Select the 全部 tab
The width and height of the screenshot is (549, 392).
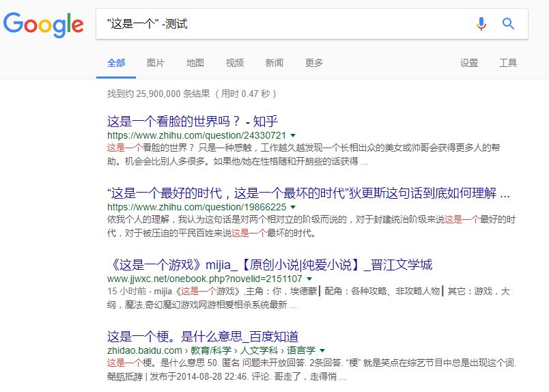click(x=116, y=63)
